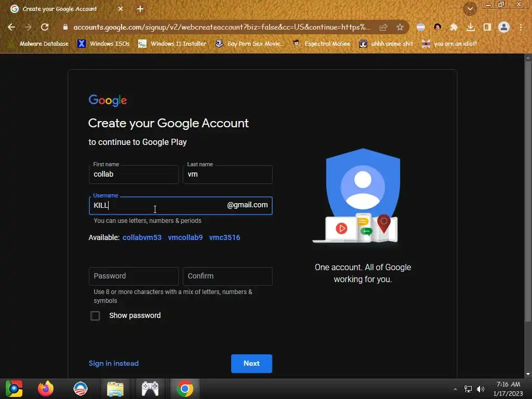Open the Chrome three-dot menu

tap(521, 27)
